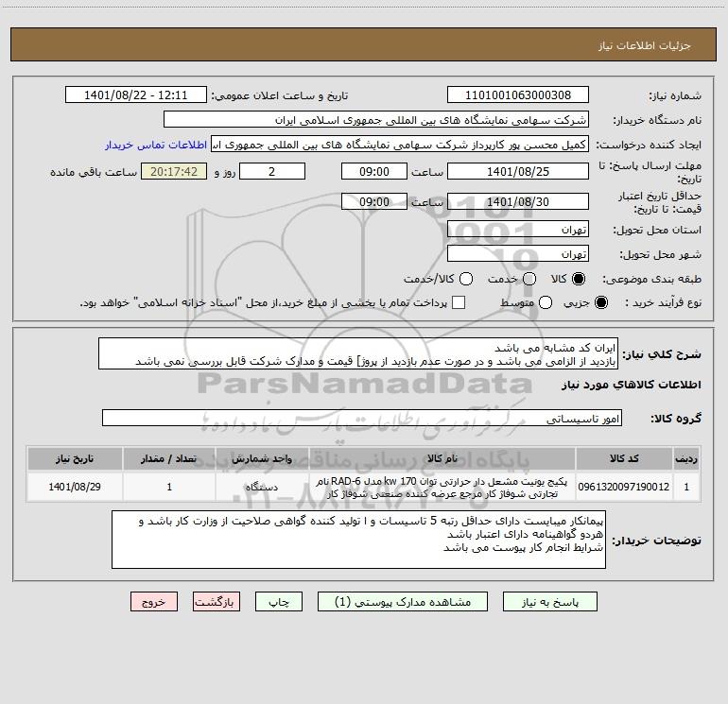Click the نام کالا column header

pyautogui.click(x=442, y=458)
